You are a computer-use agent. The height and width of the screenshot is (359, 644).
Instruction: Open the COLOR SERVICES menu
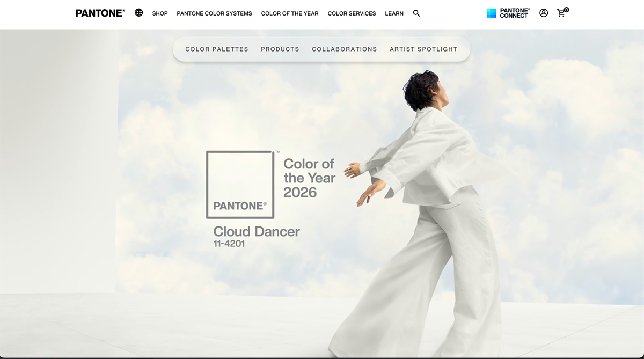click(x=352, y=13)
